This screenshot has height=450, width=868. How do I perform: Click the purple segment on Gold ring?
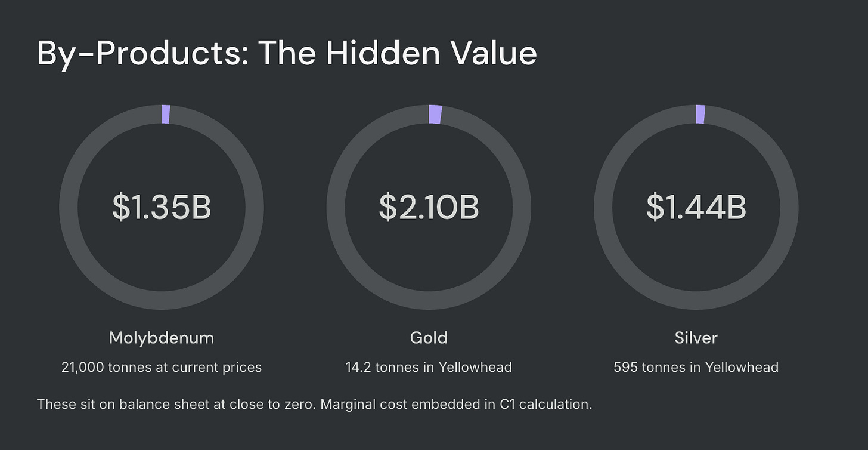[x=435, y=115]
